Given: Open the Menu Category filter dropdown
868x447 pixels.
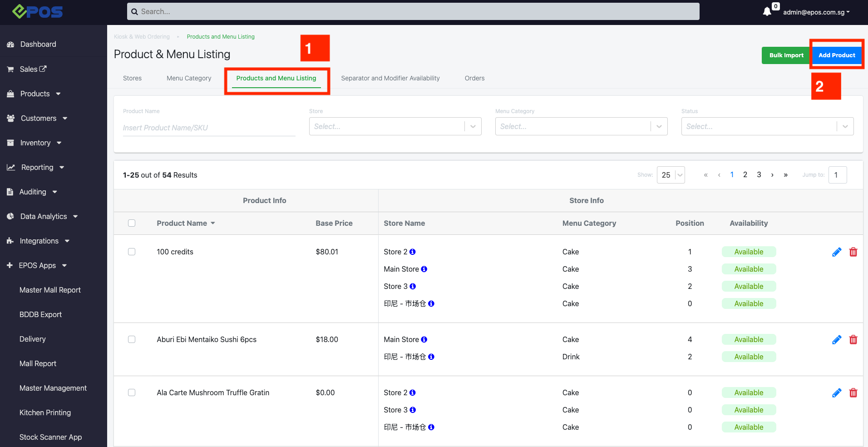Looking at the screenshot, I should coord(581,126).
